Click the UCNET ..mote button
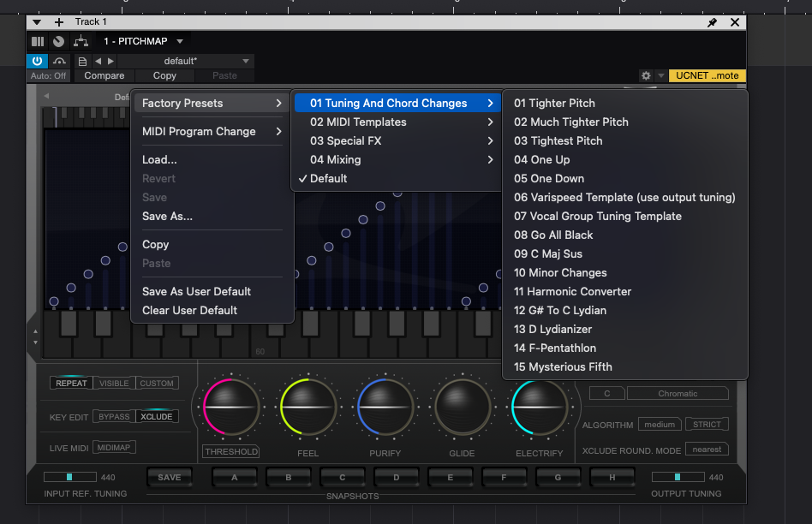Screen dimensions: 812x524 click(x=707, y=75)
